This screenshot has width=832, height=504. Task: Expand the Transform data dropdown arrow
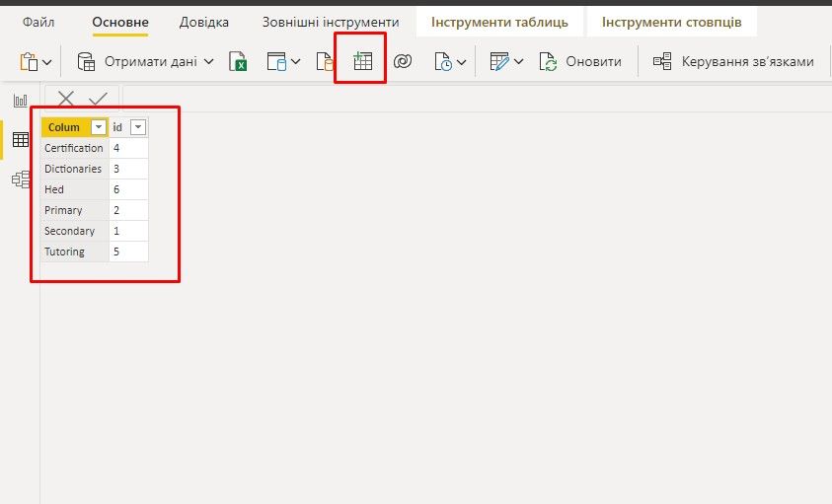coord(519,62)
